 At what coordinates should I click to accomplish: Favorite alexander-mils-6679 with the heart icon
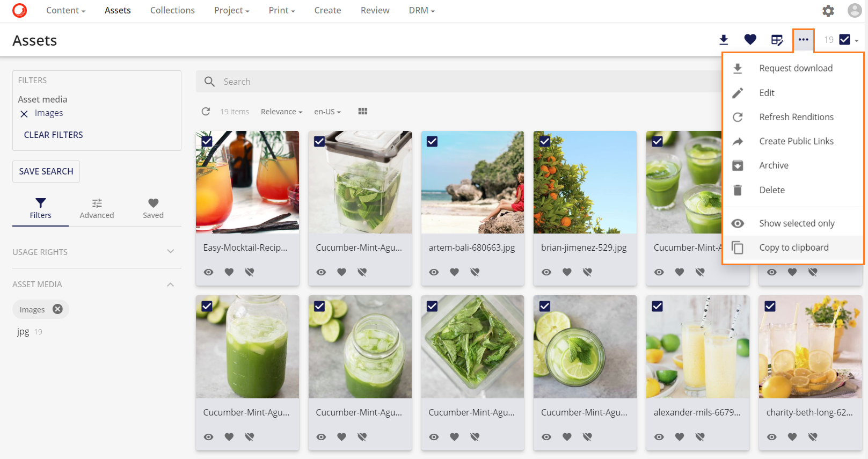(x=680, y=437)
